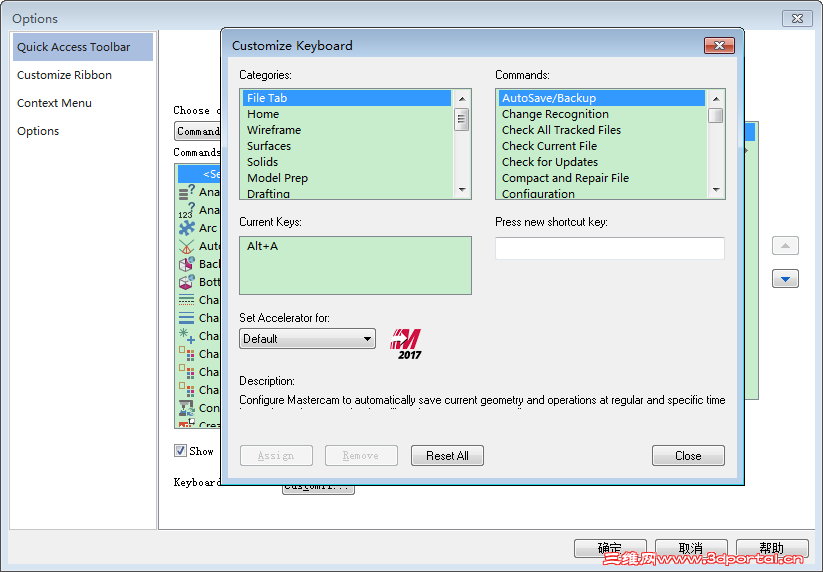Select Compact and Repair File command

pos(602,178)
